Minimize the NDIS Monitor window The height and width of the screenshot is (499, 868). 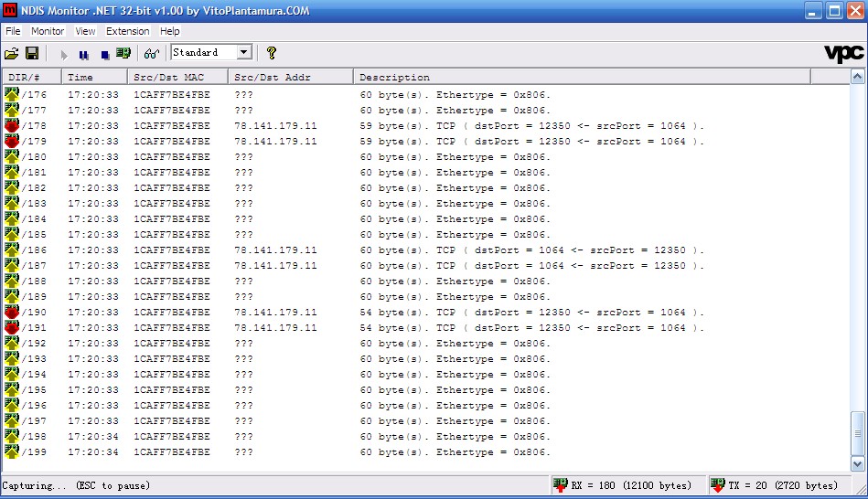812,11
